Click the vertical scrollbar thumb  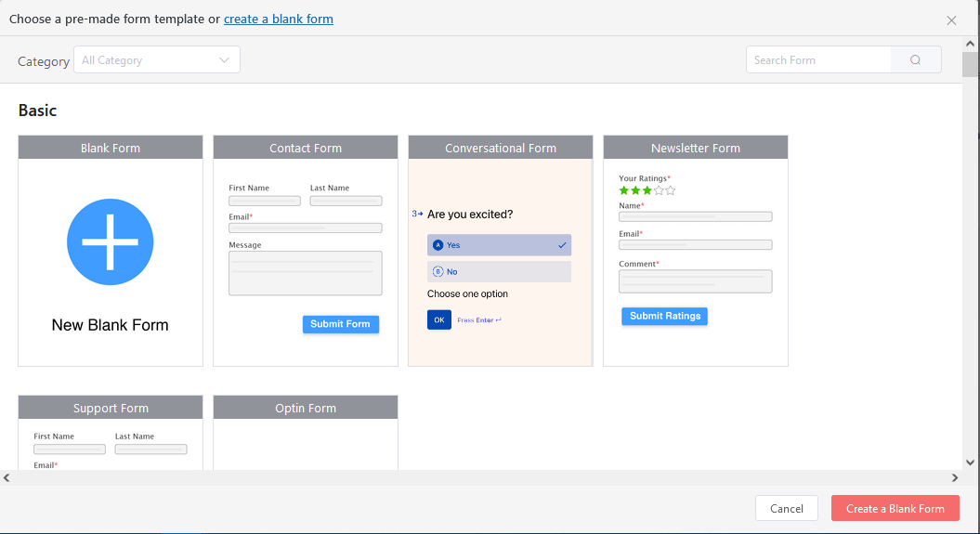[970, 65]
